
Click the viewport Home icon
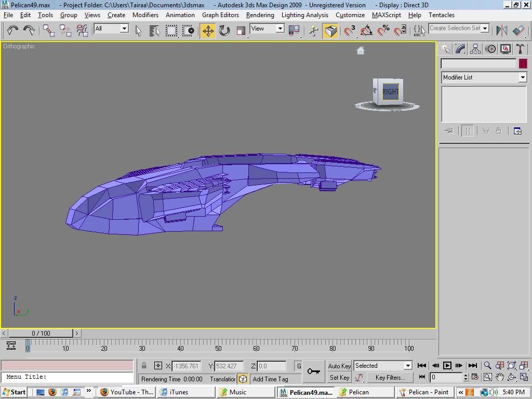coord(361,50)
